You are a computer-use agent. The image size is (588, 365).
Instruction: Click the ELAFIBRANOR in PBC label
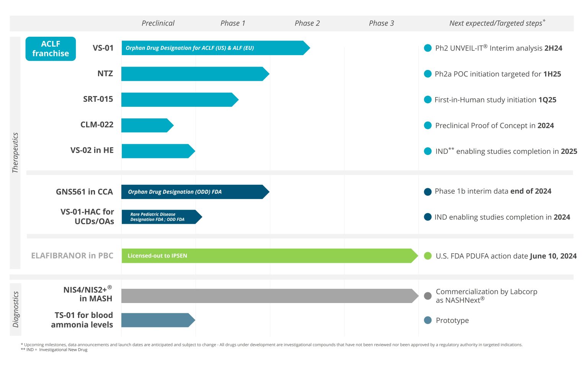(x=72, y=256)
